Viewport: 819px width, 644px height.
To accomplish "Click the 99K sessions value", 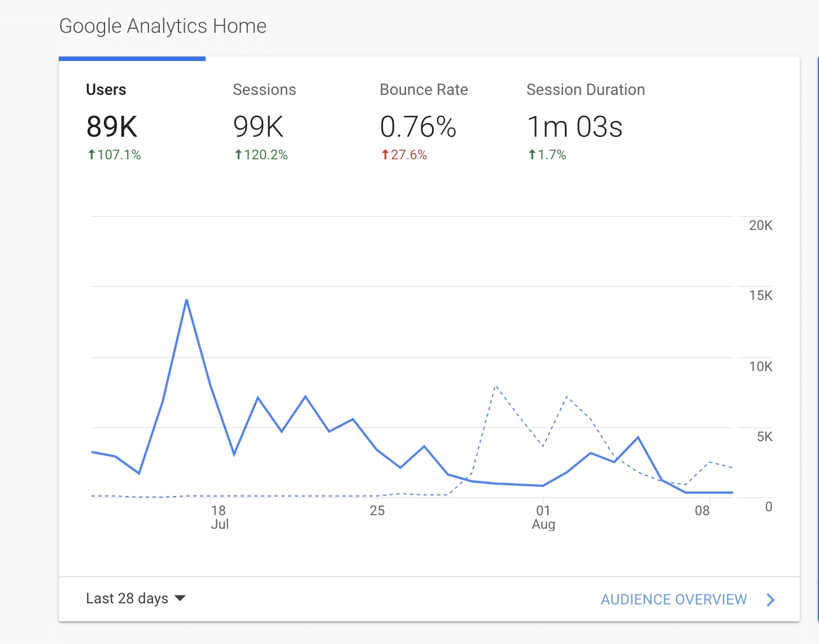I will (x=258, y=127).
